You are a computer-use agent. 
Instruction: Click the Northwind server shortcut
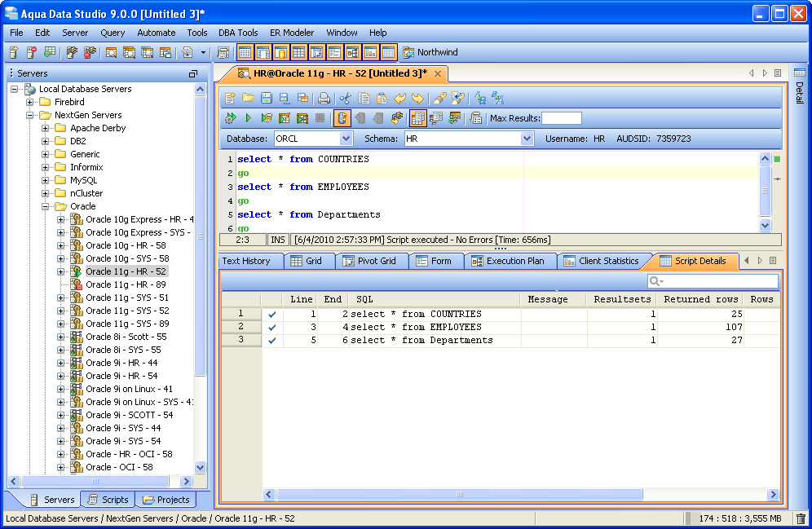430,52
